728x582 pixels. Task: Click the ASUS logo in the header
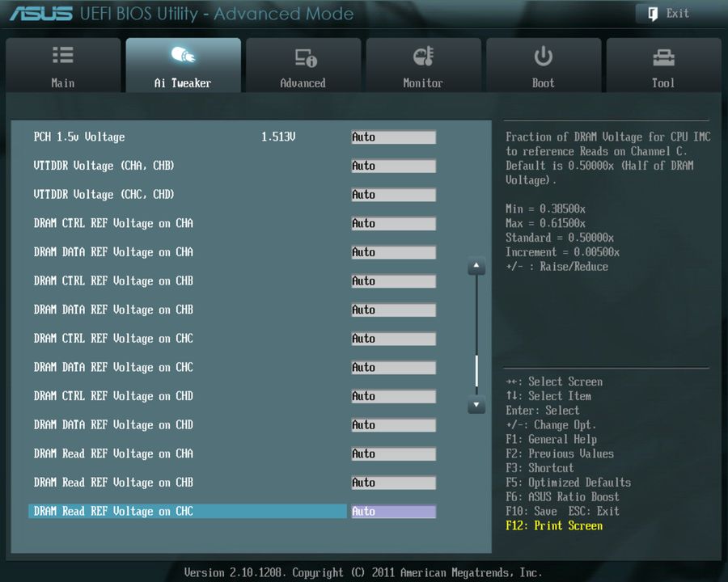42,13
